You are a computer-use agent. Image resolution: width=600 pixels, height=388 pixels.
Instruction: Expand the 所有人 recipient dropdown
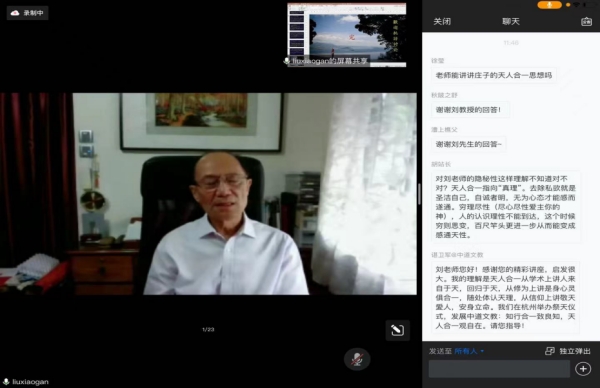[x=469, y=351]
